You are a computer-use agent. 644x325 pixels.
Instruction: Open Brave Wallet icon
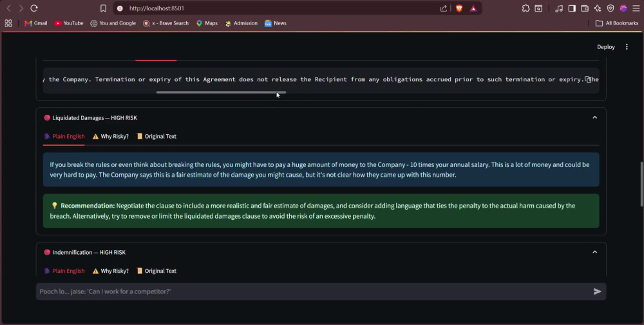pyautogui.click(x=585, y=8)
